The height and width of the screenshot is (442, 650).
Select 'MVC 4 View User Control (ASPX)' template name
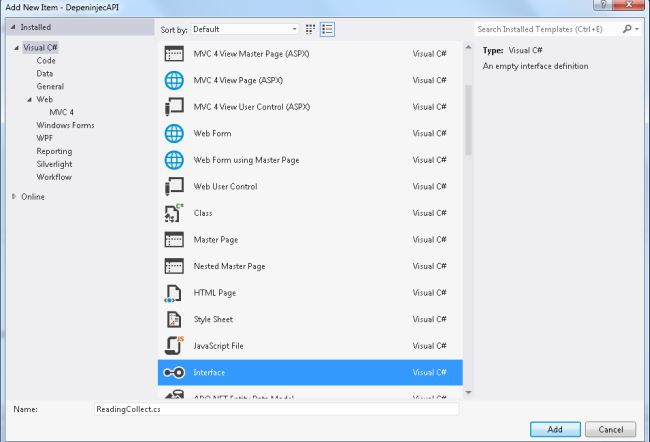pyautogui.click(x=252, y=107)
